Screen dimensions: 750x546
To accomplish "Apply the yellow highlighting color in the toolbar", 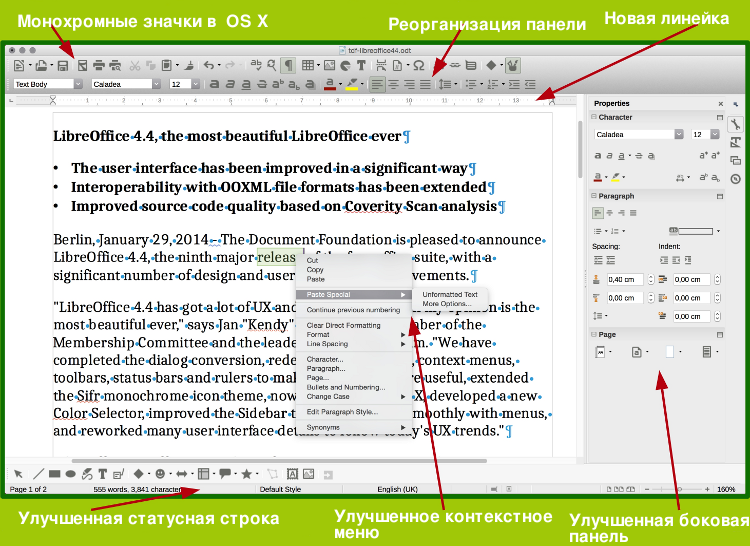I will 352,85.
